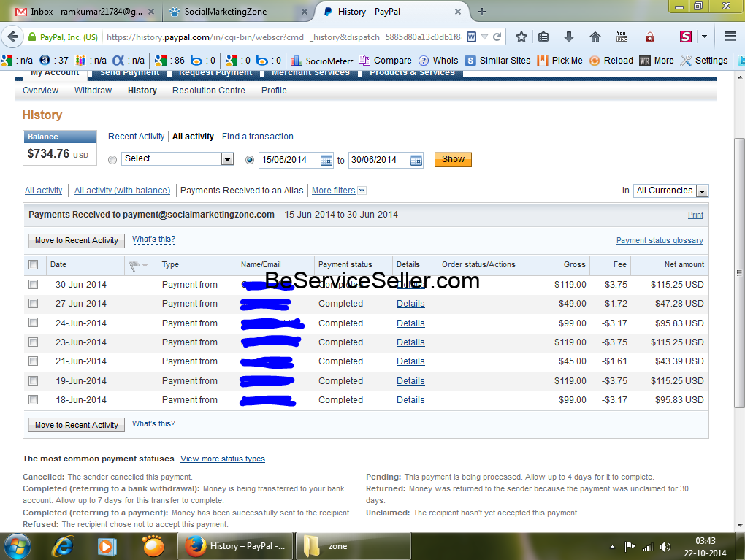Select the date range radio button
The image size is (745, 560).
coord(250,160)
